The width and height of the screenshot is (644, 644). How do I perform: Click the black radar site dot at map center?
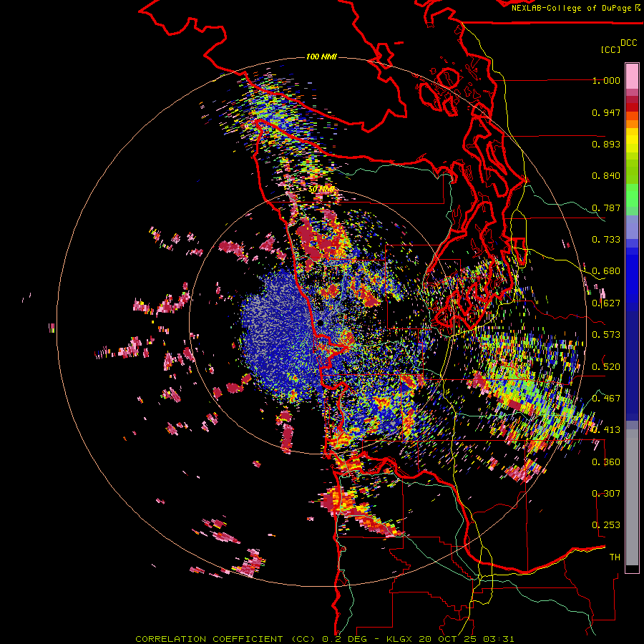click(x=320, y=323)
